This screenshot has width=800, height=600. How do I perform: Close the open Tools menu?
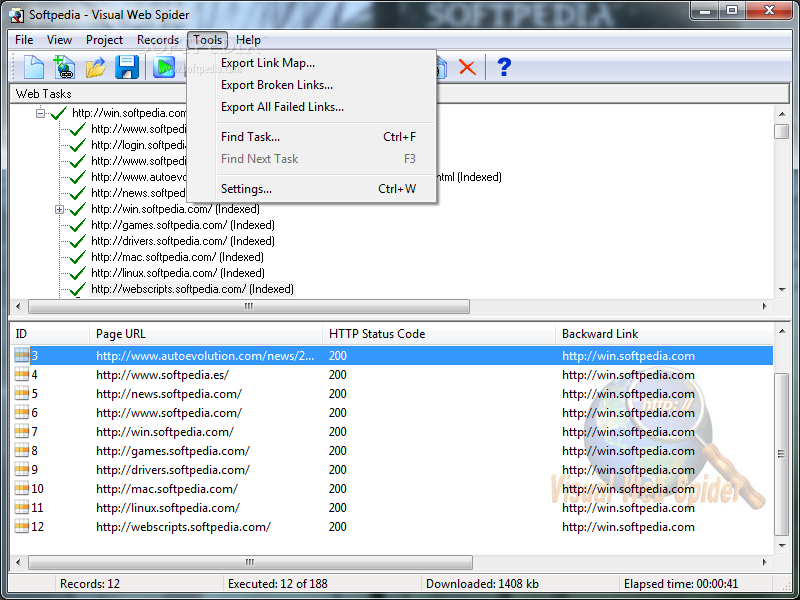pos(207,40)
